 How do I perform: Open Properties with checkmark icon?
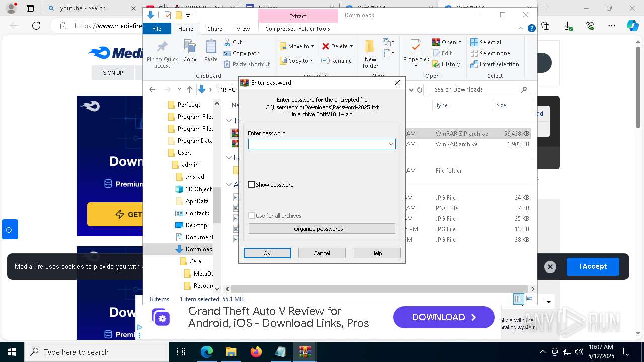[416, 53]
